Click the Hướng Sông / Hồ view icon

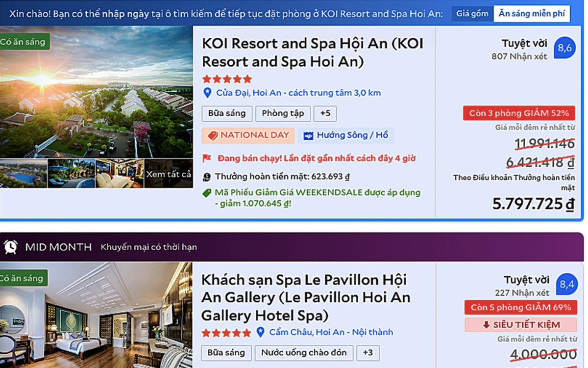308,135
